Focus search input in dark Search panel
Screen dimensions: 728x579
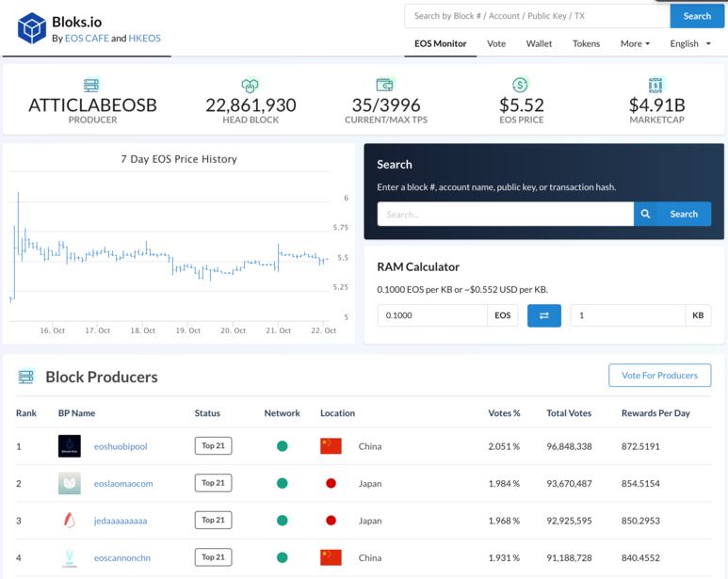[506, 214]
